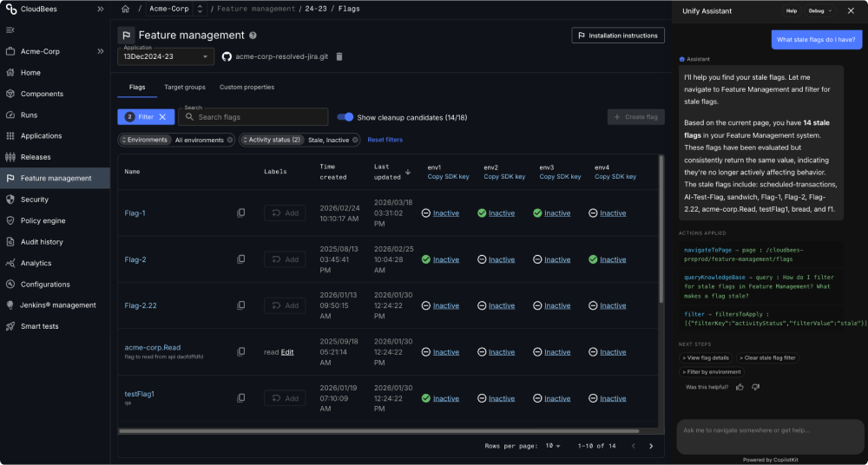Toggle testFlag1 env1 Inactive status

pyautogui.click(x=446, y=398)
